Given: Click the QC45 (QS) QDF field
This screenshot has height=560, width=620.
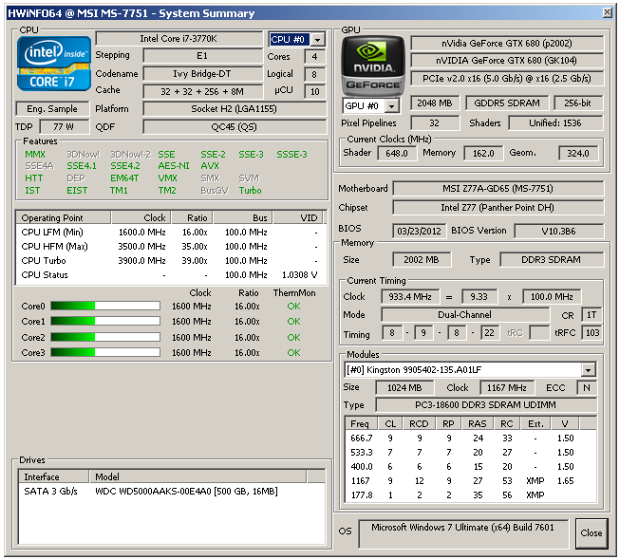Looking at the screenshot, I should click(x=234, y=127).
